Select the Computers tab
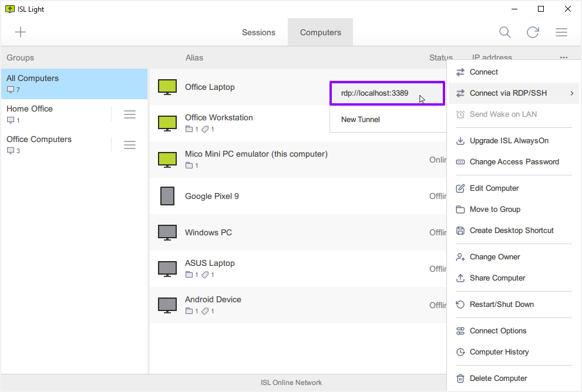This screenshot has height=392, width=582. click(320, 32)
